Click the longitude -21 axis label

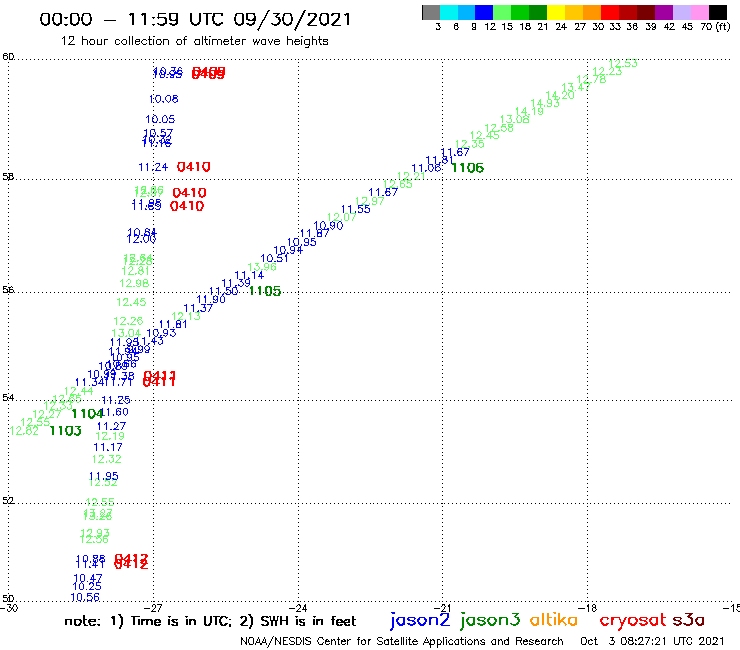[442, 608]
